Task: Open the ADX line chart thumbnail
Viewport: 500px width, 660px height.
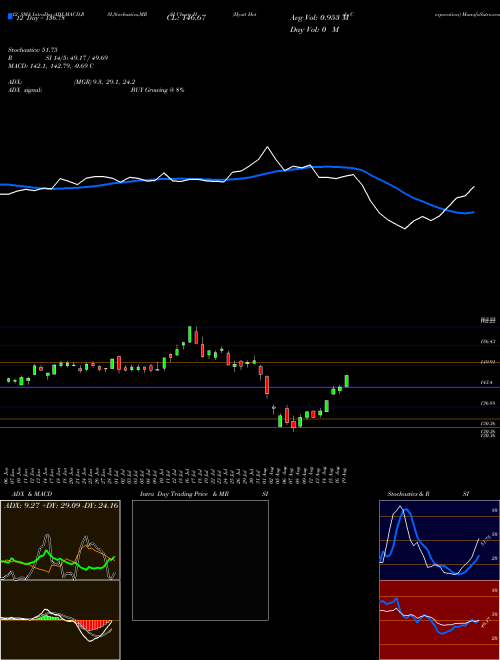Action: (60, 540)
